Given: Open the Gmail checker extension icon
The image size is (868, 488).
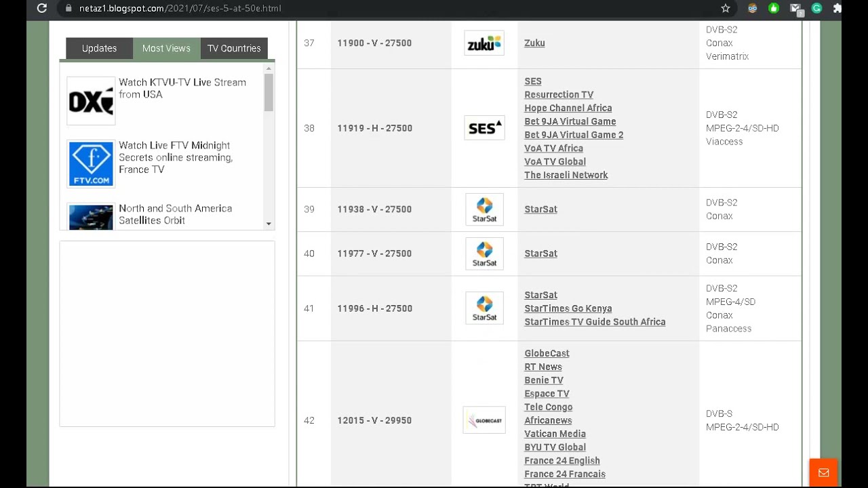Looking at the screenshot, I should click(x=796, y=9).
